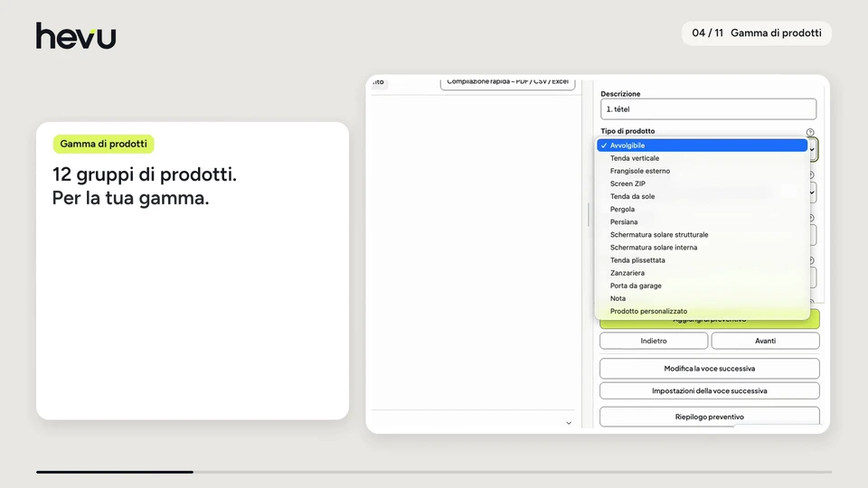Viewport: 868px width, 488px height.
Task: Pick Screen ZIP from dropdown
Action: pos(702,183)
